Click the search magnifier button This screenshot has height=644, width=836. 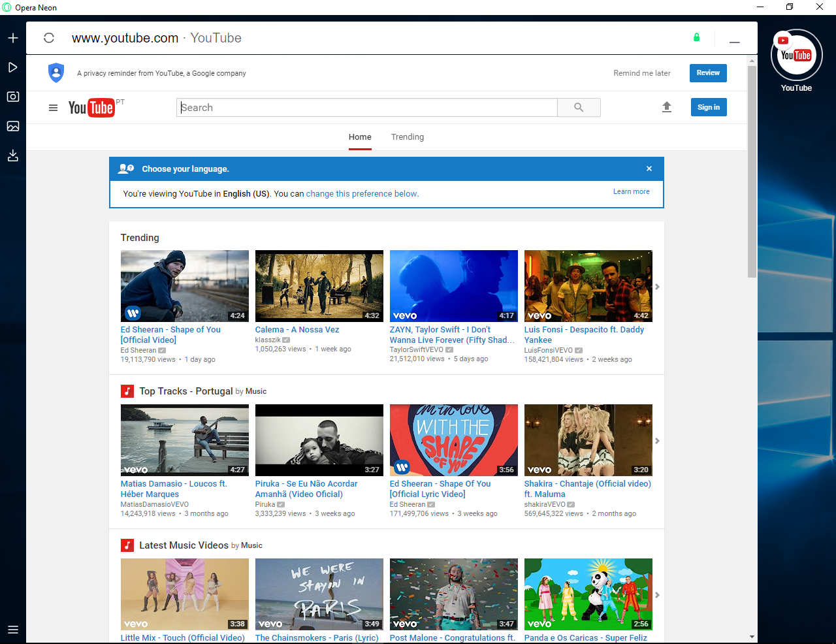pos(579,108)
